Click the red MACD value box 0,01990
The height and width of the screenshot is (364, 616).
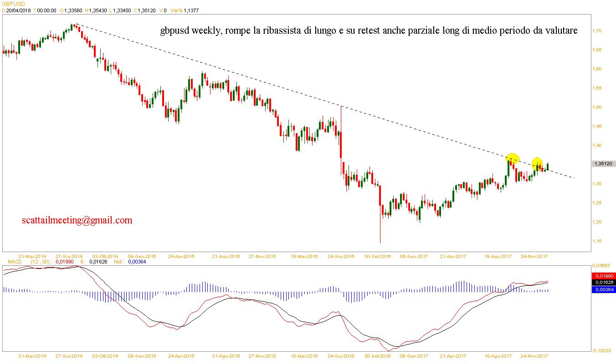click(603, 276)
